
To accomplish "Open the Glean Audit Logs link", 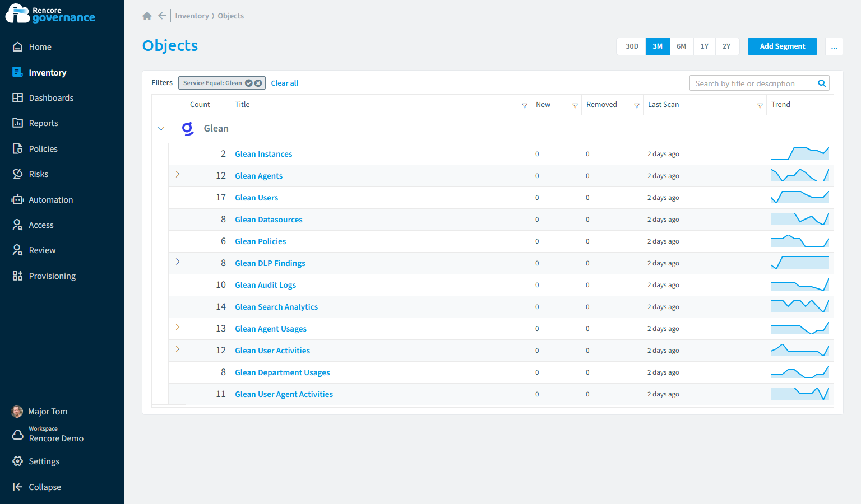I will pyautogui.click(x=265, y=285).
